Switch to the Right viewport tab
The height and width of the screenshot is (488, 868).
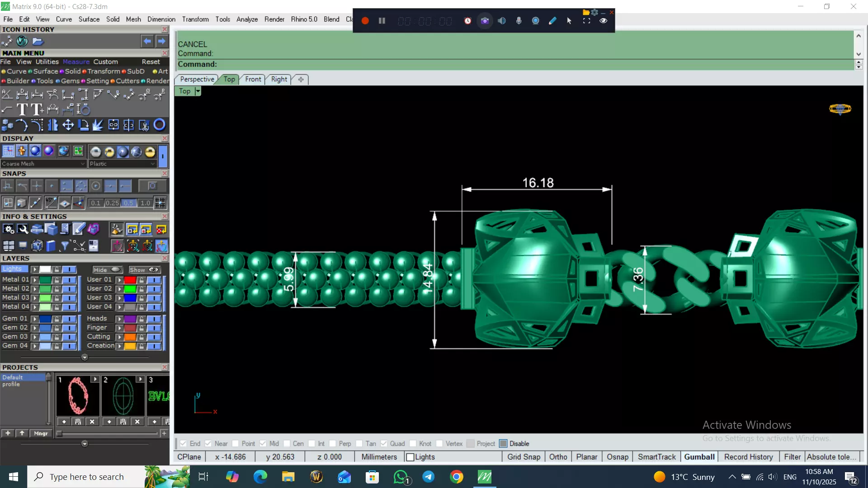point(279,79)
